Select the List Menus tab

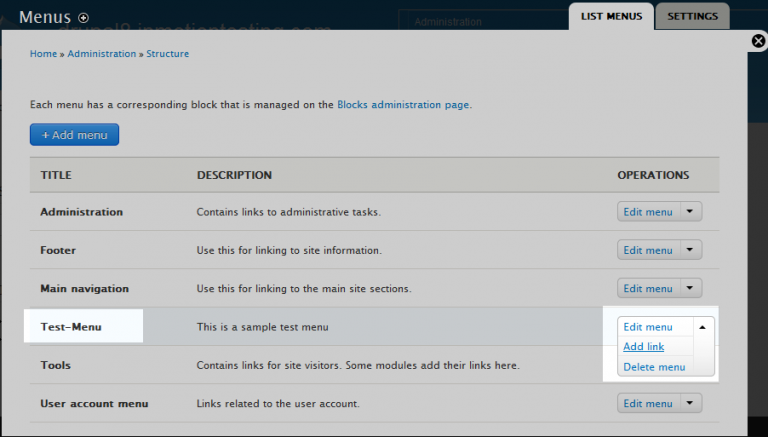610,17
